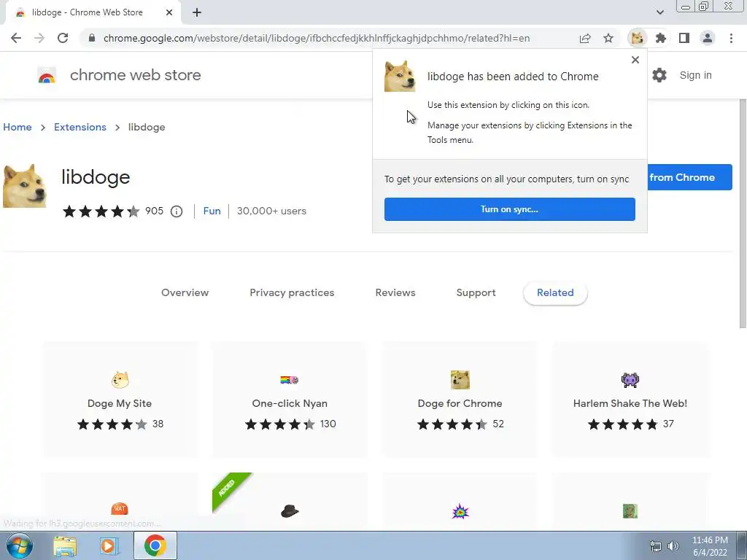The width and height of the screenshot is (747, 560).
Task: Open File Explorer from the taskbar
Action: [65, 546]
